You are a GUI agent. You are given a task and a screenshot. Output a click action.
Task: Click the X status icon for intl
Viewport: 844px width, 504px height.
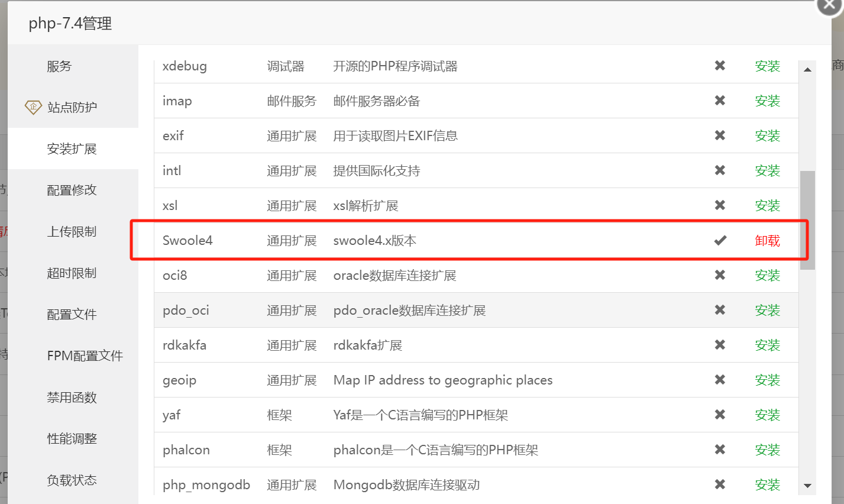tap(720, 170)
